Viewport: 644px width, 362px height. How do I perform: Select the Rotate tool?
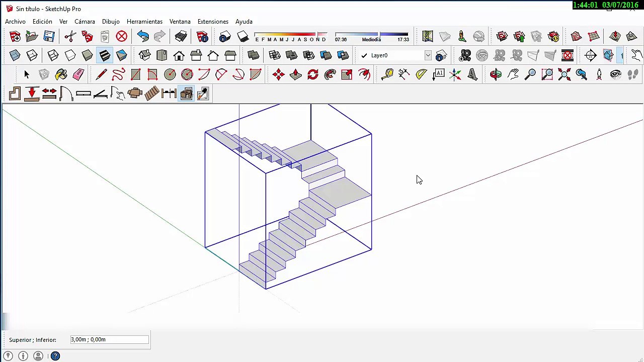[x=312, y=74]
